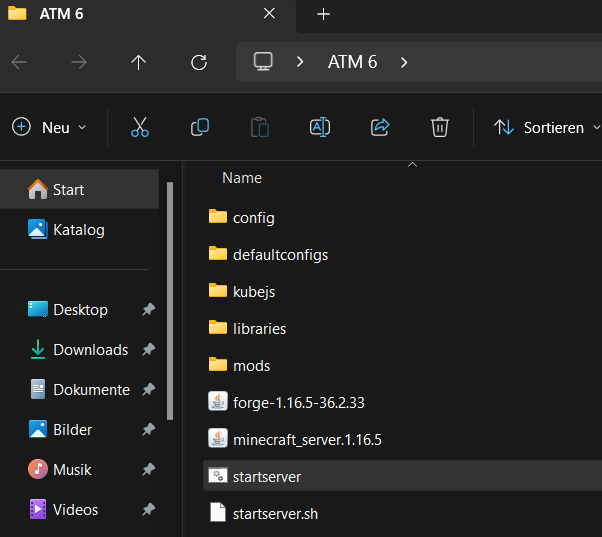Refresh the ATM 6 folder view
Screen dimensions: 602x537
click(x=199, y=62)
